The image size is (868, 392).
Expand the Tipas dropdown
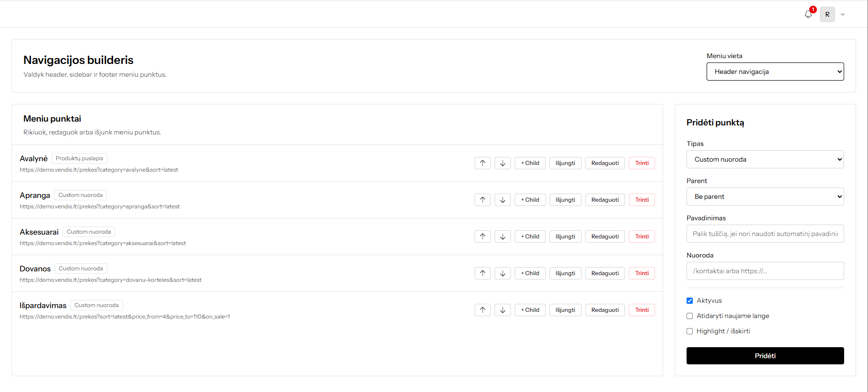(765, 159)
